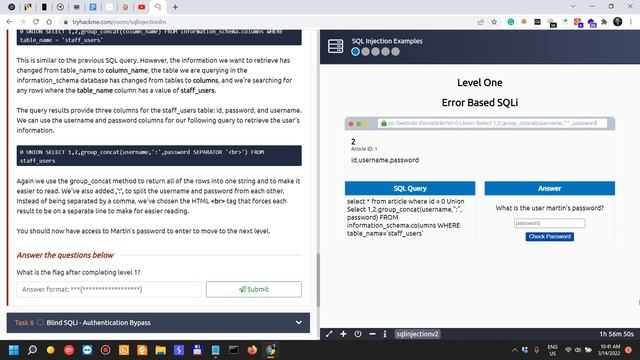Select the Answer panel header
The image size is (640, 360).
(x=549, y=188)
